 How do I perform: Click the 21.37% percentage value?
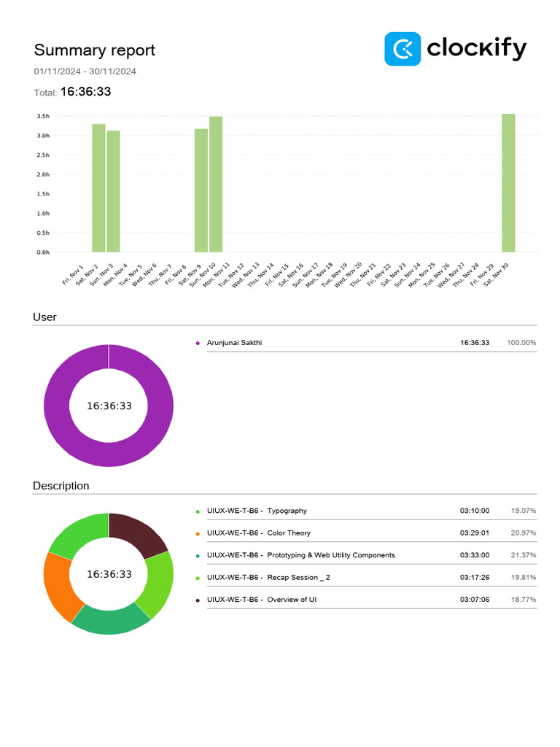click(x=524, y=555)
